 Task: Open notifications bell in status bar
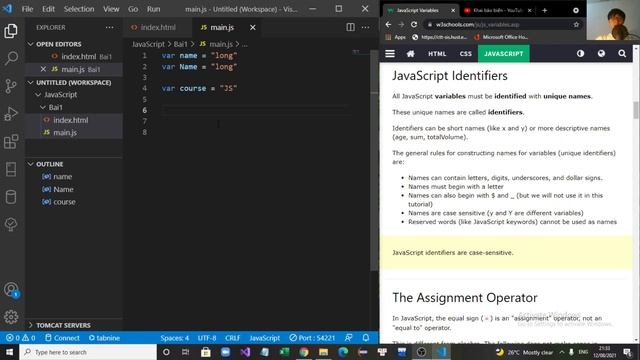pyautogui.click(x=366, y=338)
